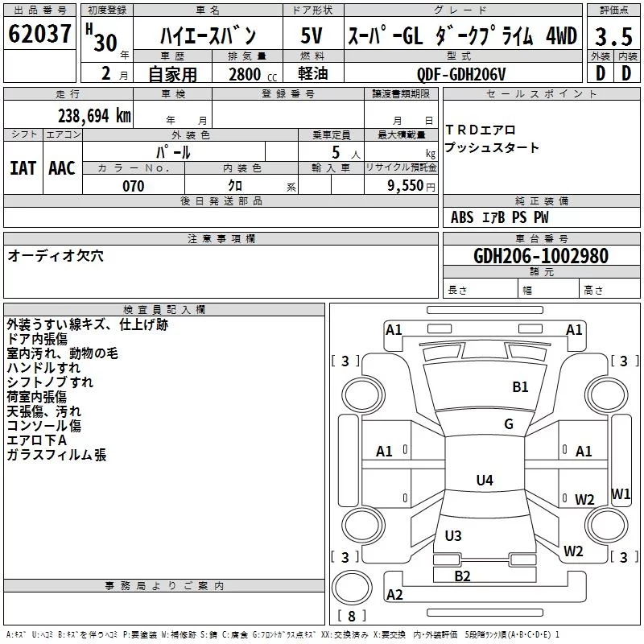Click recycle deposit 9,550円
The height and width of the screenshot is (644, 644).
point(411,186)
